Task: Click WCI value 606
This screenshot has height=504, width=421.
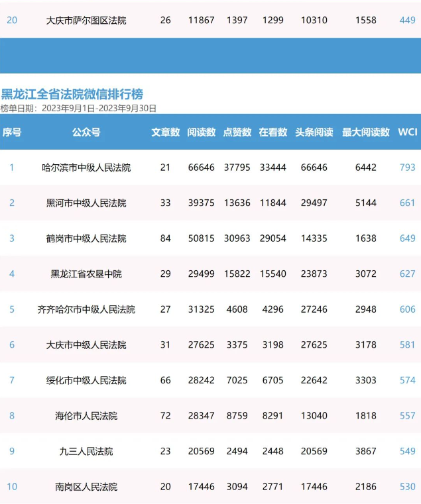Action: [x=408, y=309]
